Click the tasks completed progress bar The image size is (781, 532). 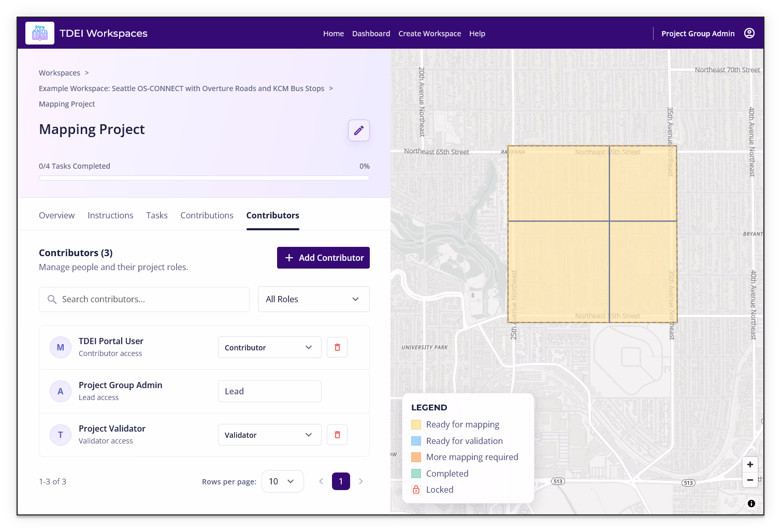(x=204, y=178)
